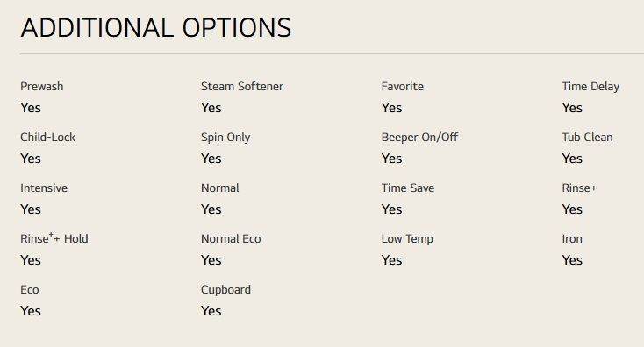Click the Steam Softener label
This screenshot has height=347, width=644.
(242, 86)
